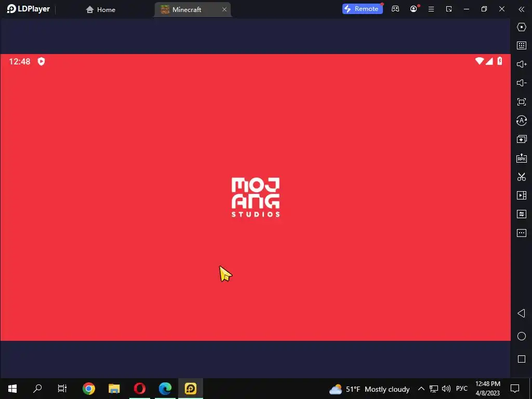Open keyboard mapping icon
Viewport: 532px width, 399px height.
[x=522, y=46]
